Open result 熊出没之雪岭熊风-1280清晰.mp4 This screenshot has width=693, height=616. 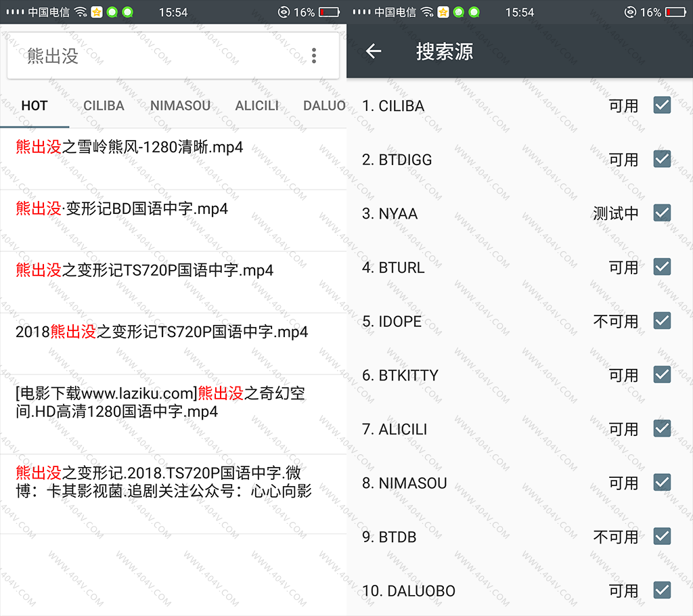click(x=129, y=148)
